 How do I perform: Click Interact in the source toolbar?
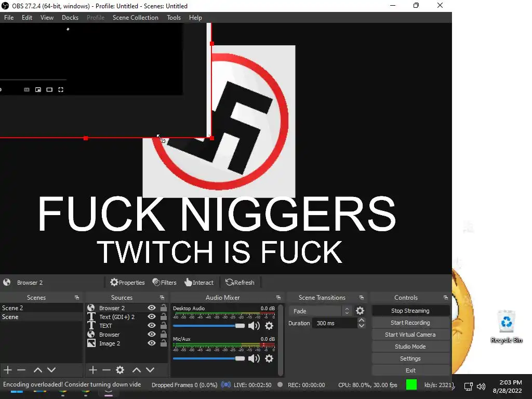coord(199,282)
